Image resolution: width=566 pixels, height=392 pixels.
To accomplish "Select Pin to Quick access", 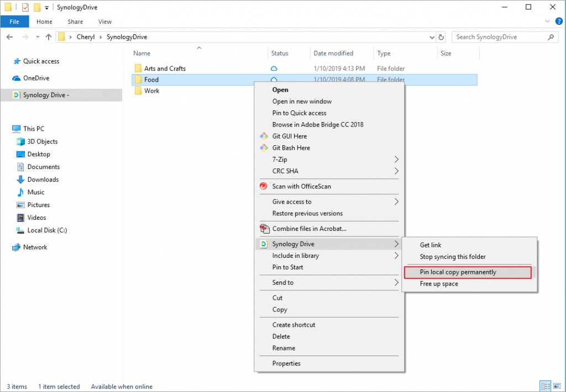I will pyautogui.click(x=299, y=113).
